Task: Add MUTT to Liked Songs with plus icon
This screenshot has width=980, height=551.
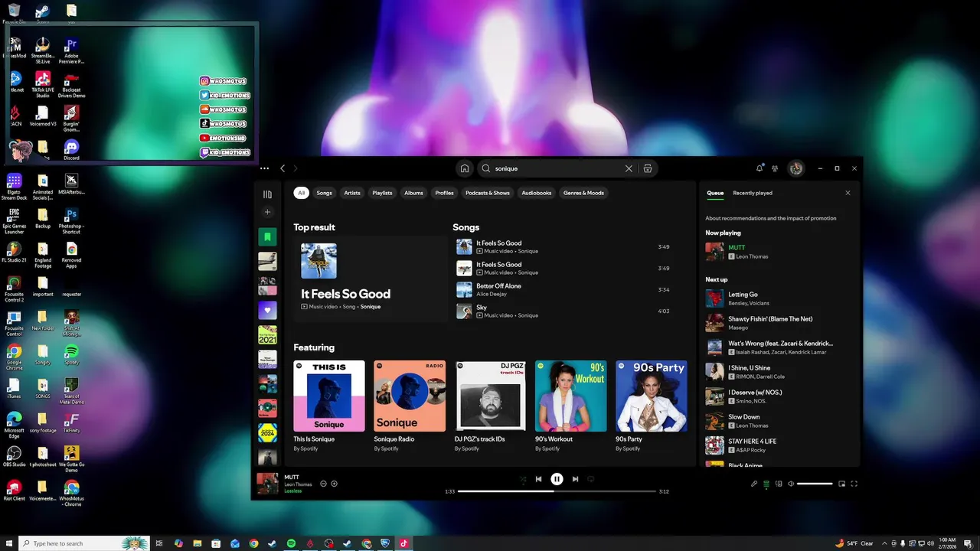Action: [334, 484]
